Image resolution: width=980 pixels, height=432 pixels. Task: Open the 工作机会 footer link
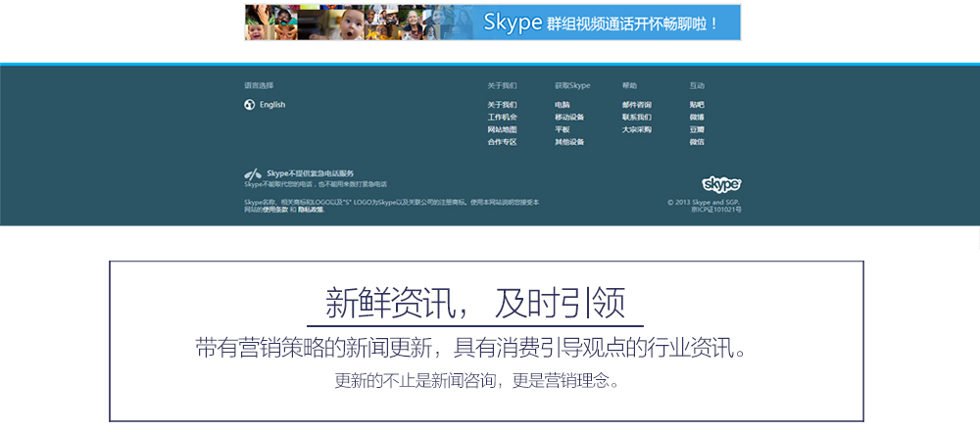(x=503, y=118)
